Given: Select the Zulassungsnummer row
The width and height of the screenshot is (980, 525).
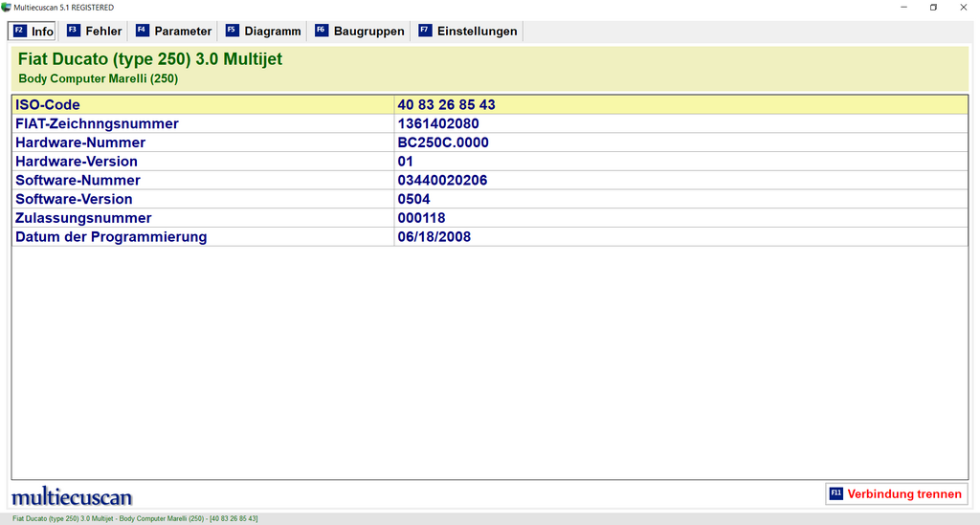Looking at the screenshot, I should coord(490,218).
